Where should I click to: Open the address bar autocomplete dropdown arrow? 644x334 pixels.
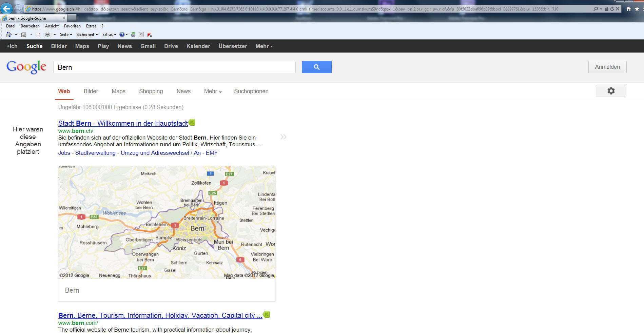(601, 9)
